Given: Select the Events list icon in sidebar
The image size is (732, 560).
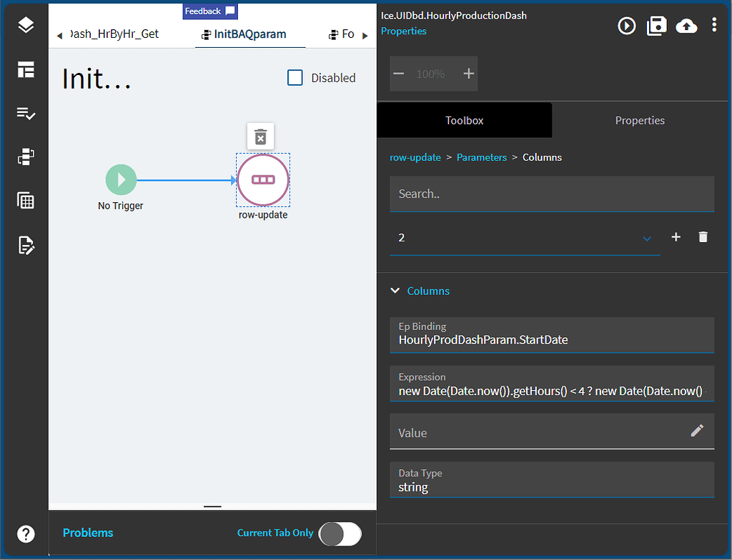Looking at the screenshot, I should click(x=26, y=113).
